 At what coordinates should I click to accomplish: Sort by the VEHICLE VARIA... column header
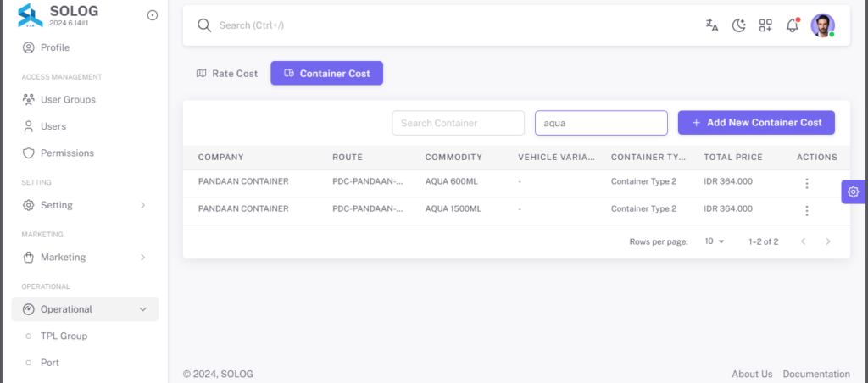click(556, 158)
